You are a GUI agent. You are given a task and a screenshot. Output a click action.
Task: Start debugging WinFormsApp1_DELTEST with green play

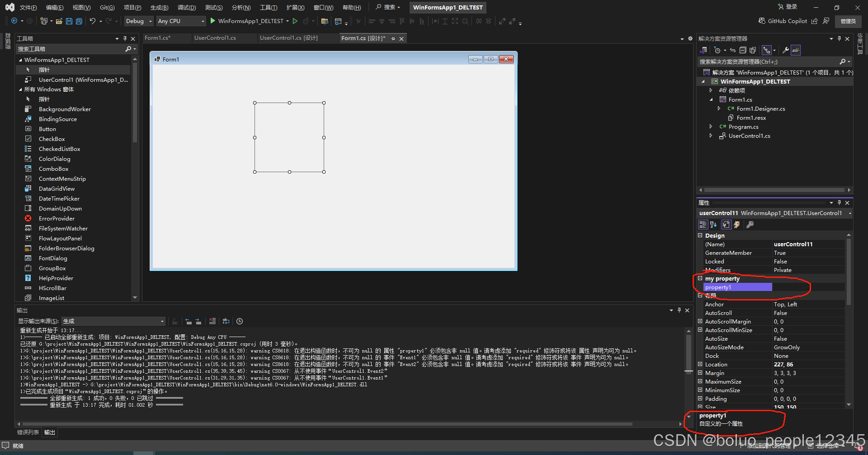tap(212, 21)
